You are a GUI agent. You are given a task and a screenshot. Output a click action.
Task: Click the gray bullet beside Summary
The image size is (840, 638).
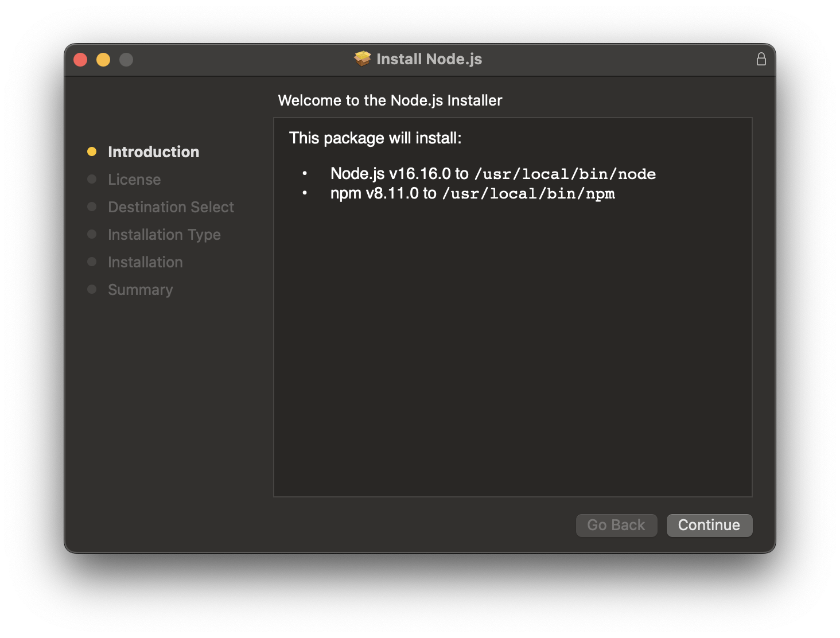pos(92,289)
